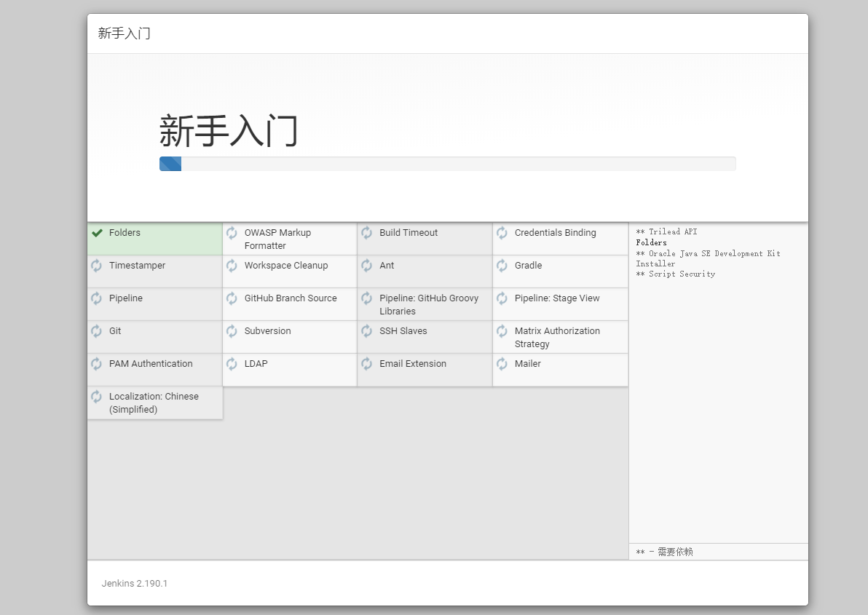Viewport: 868px width, 615px height.
Task: Select the Build Timeout plugin label
Action: 409,233
